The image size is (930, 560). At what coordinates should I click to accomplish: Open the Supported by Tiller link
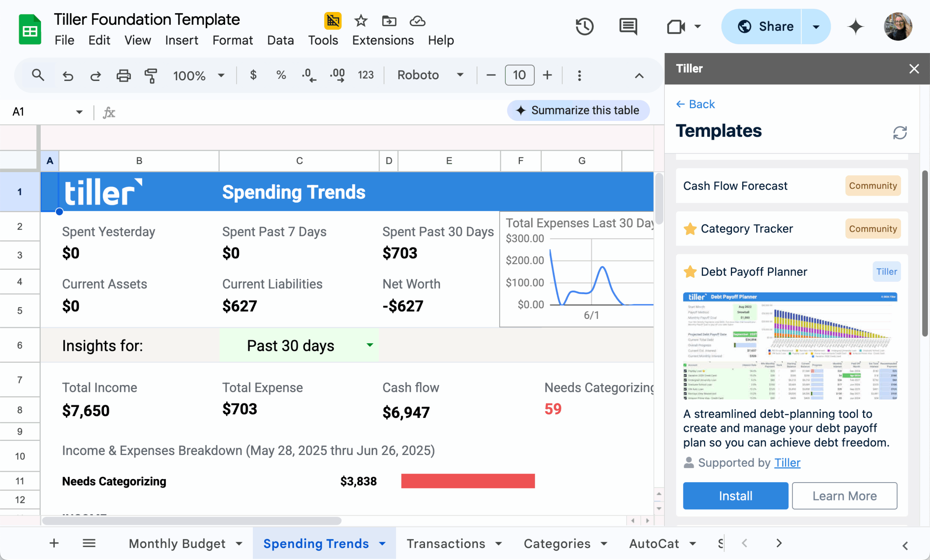tap(787, 463)
